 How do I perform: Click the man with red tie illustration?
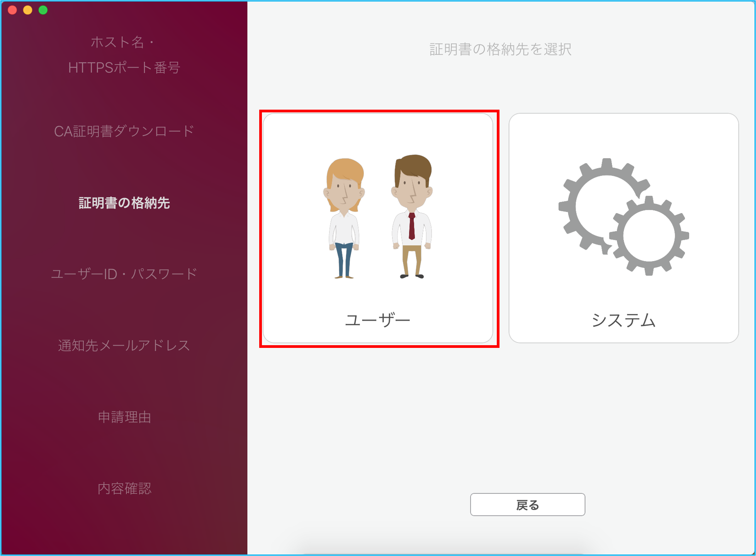point(412,216)
